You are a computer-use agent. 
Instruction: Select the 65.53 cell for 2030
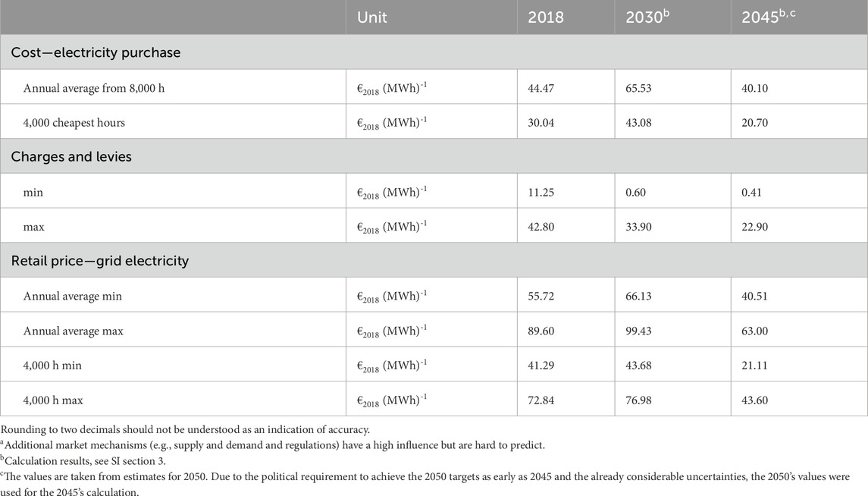[640, 88]
